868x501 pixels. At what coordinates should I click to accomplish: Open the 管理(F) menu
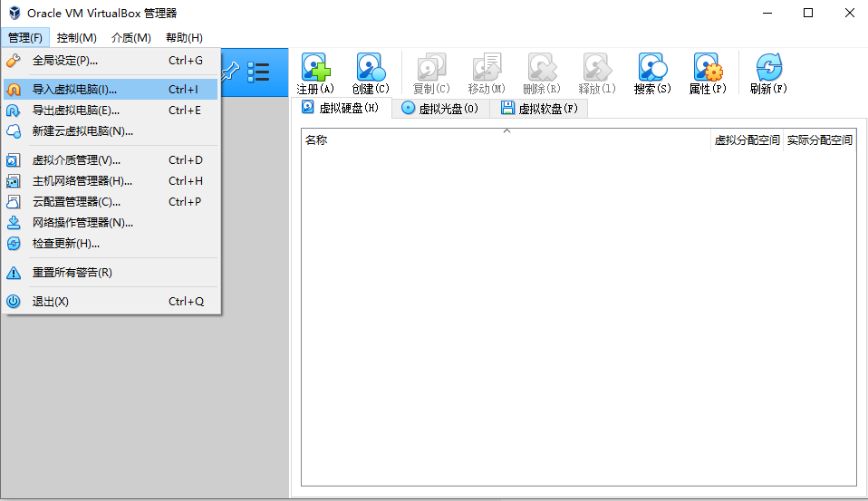(x=25, y=38)
